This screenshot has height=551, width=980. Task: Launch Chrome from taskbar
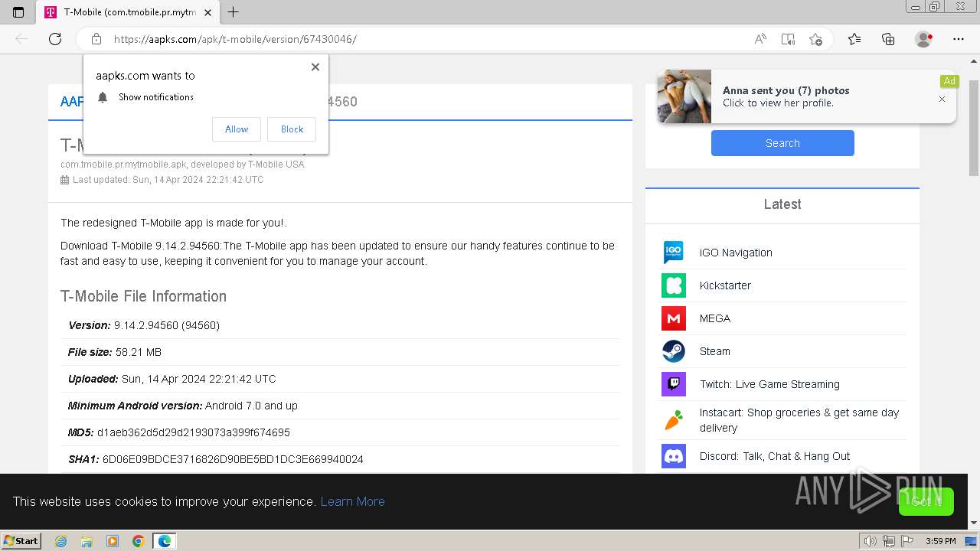(139, 541)
